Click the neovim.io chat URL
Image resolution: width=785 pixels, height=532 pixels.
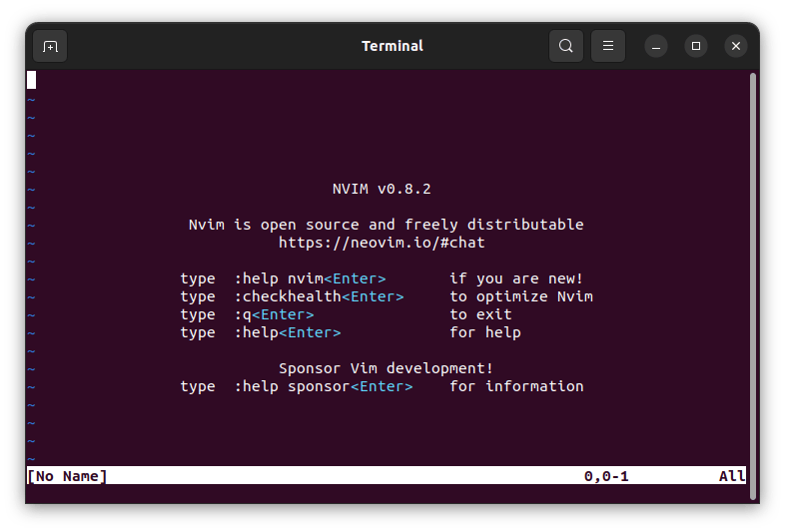pos(382,243)
